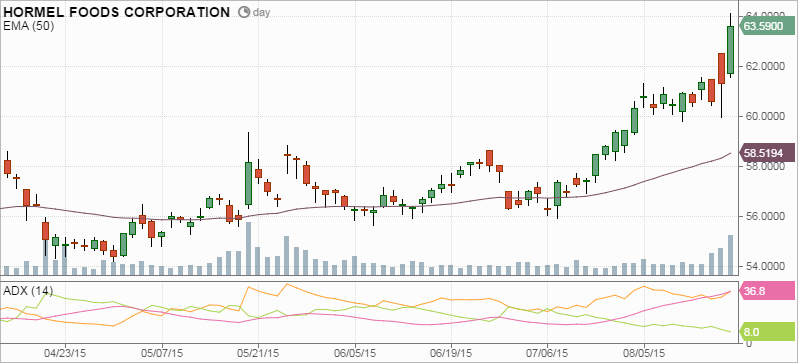
Task: Click the 06/05/15 date label
Action: (x=355, y=352)
